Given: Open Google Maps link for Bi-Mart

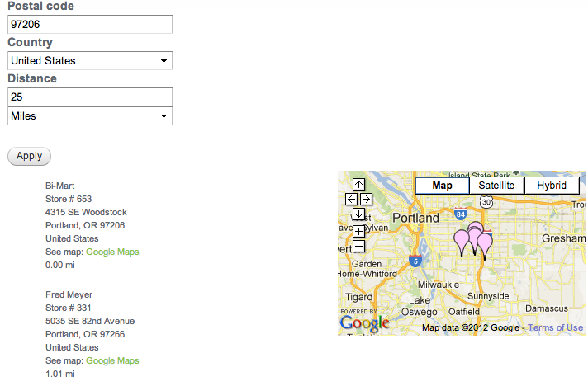Looking at the screenshot, I should (112, 252).
